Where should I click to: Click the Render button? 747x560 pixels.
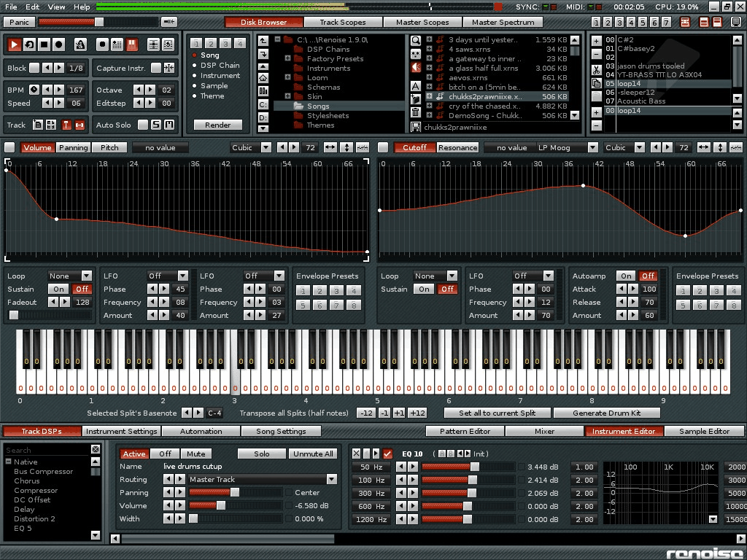click(x=217, y=125)
